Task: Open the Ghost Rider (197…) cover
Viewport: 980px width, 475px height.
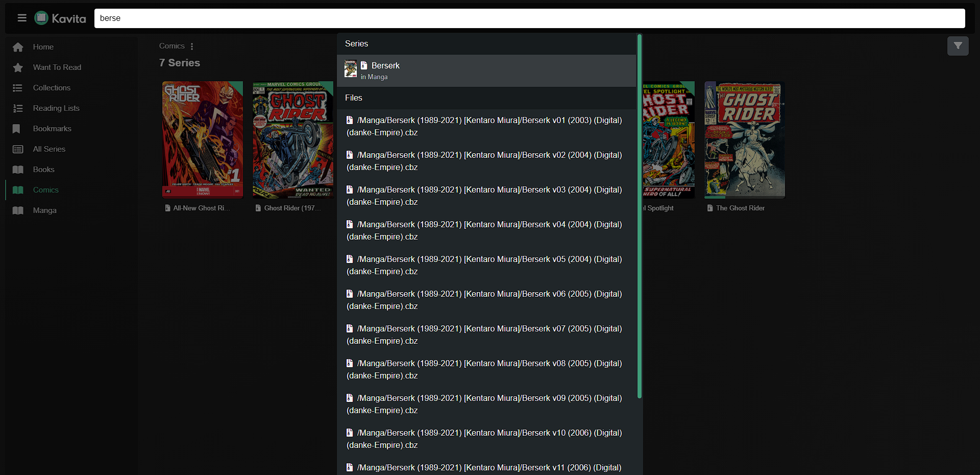Action: point(293,139)
